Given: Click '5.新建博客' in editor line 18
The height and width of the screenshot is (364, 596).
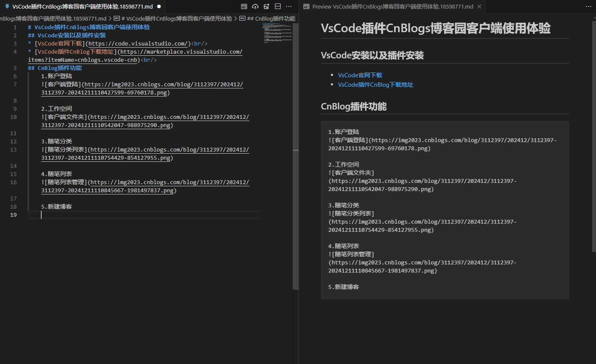Looking at the screenshot, I should click(x=57, y=206).
